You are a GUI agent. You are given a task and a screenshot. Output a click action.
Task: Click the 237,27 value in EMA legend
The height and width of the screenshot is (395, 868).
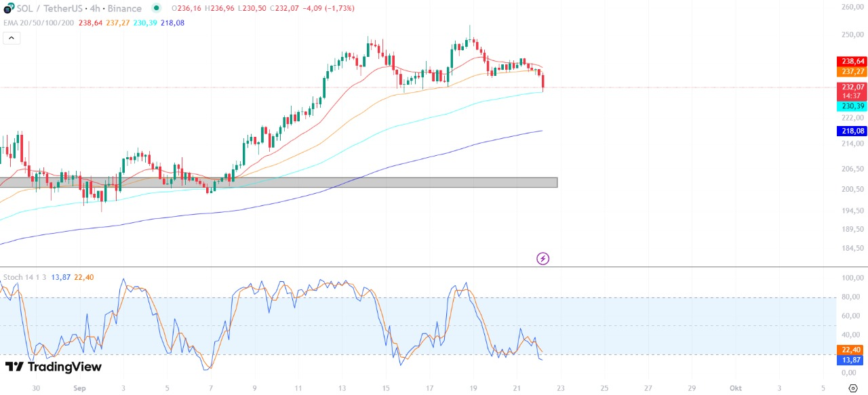118,23
